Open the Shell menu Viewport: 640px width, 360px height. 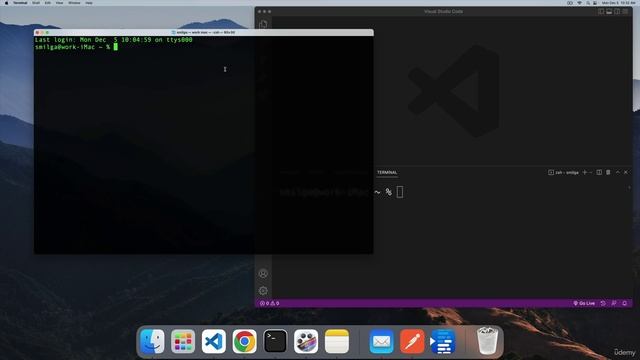(36, 3)
